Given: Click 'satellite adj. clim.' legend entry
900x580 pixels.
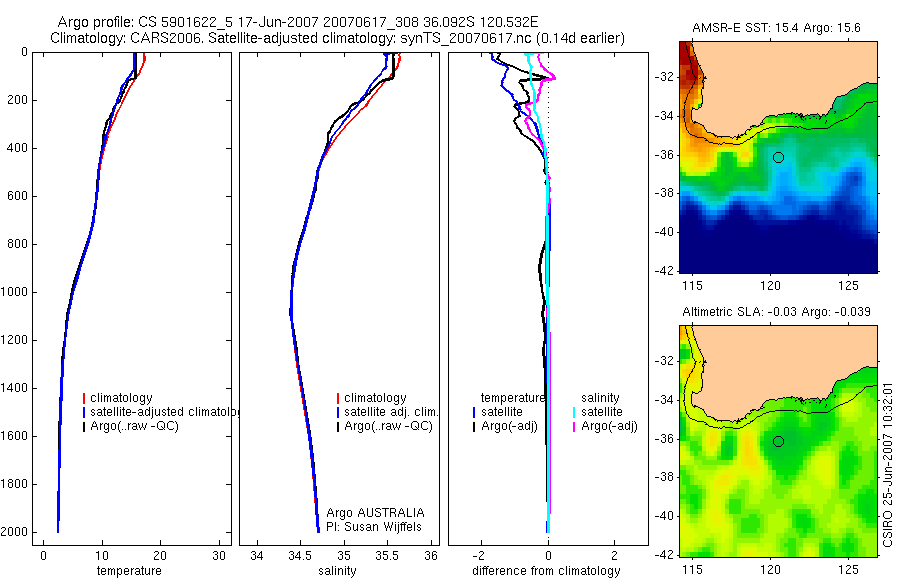Looking at the screenshot, I should tap(391, 412).
